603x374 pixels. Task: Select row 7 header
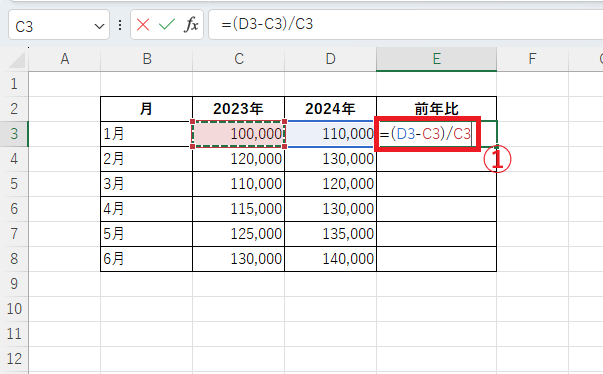[x=14, y=234]
